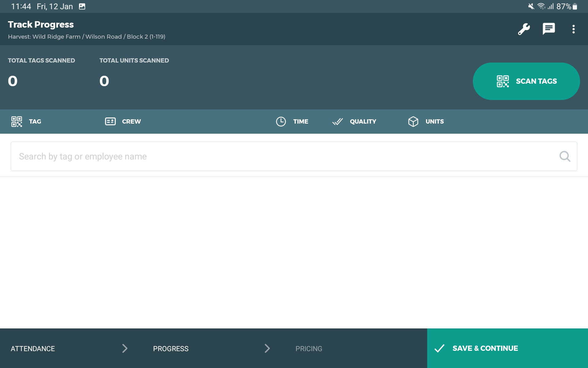Open the chat messages icon
Viewport: 588px width, 368px height.
pyautogui.click(x=548, y=29)
